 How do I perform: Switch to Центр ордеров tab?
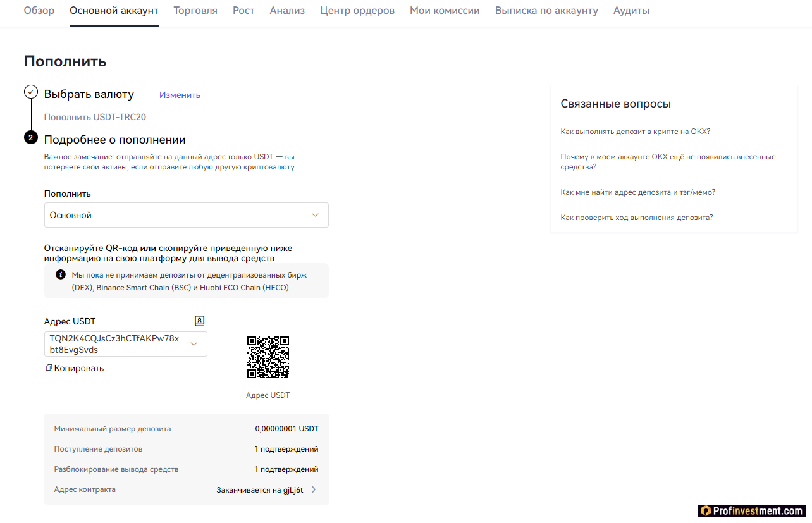point(357,11)
